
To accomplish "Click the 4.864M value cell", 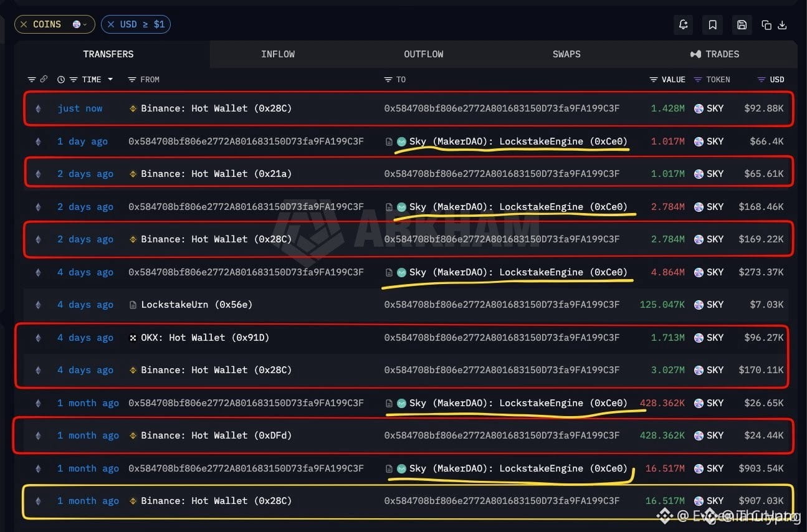I will 667,272.
